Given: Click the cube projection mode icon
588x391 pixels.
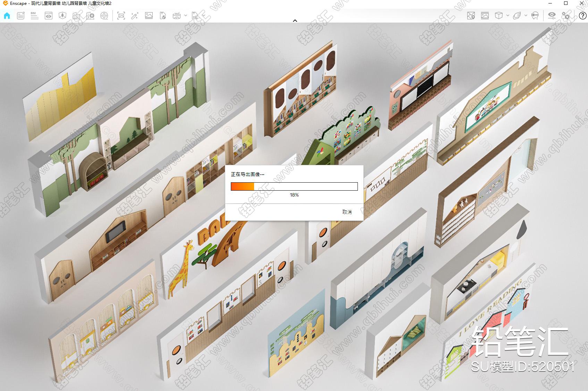Looking at the screenshot, I should pos(499,16).
